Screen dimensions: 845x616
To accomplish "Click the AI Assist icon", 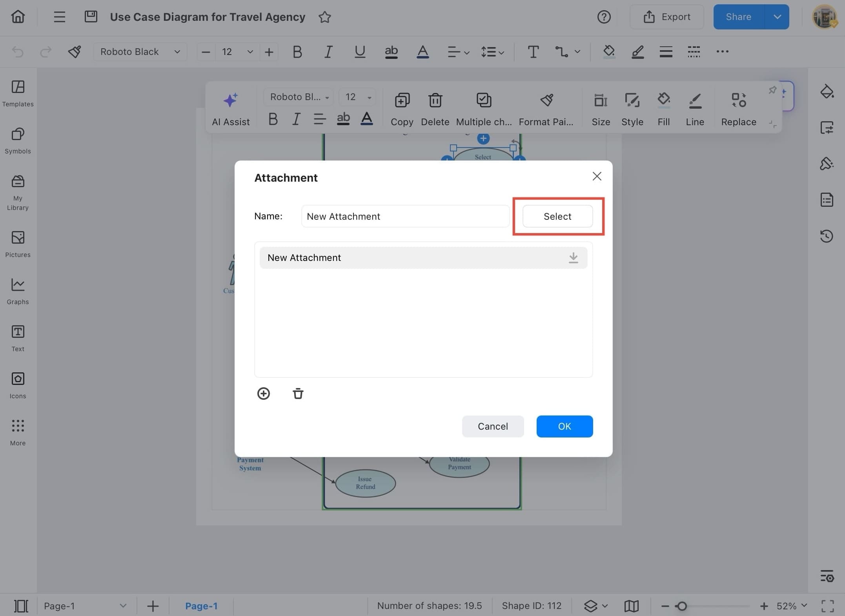I will (231, 100).
